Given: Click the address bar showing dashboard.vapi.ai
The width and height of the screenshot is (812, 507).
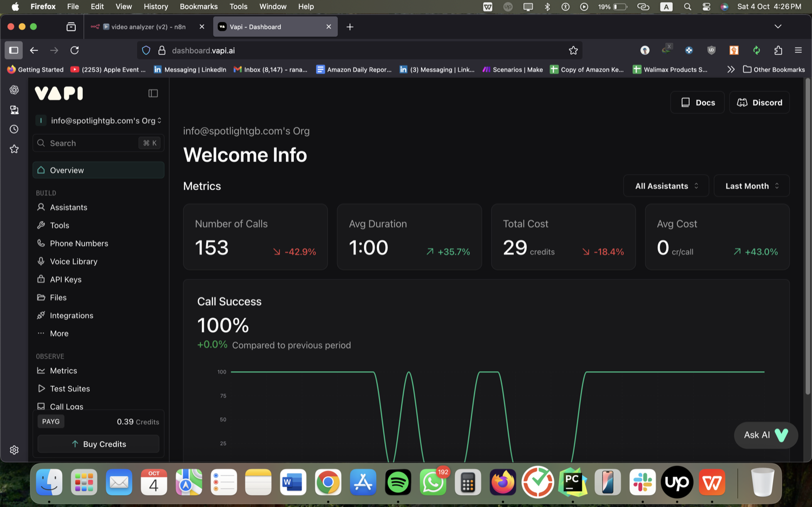Looking at the screenshot, I should pos(359,50).
